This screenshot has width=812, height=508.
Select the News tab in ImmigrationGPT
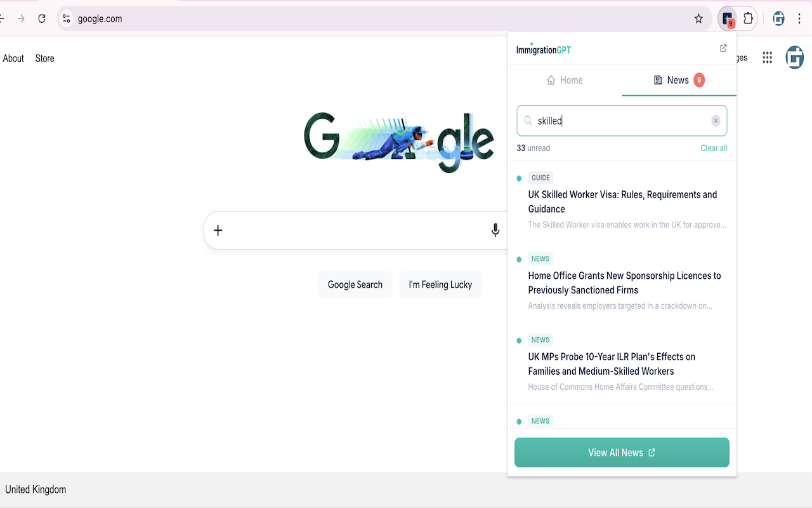[679, 80]
